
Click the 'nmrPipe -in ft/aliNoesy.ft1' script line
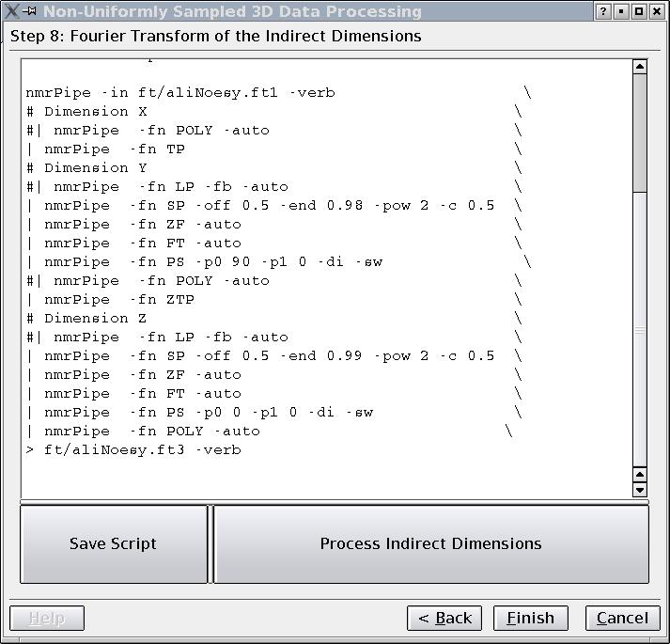pyautogui.click(x=179, y=92)
